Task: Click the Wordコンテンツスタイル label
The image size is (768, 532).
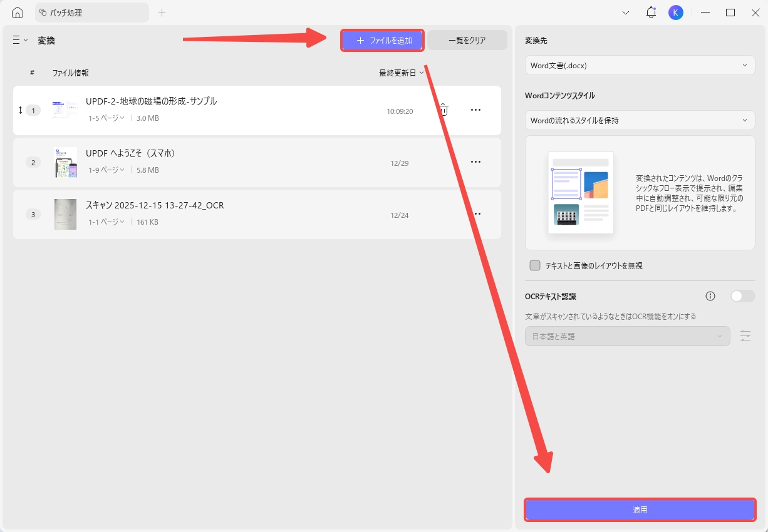Action: pos(560,95)
